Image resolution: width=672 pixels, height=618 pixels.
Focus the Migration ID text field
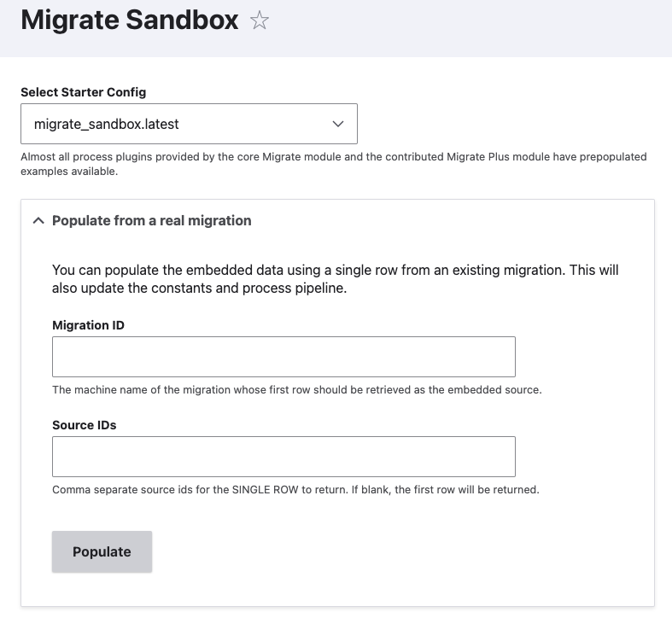pyautogui.click(x=283, y=357)
